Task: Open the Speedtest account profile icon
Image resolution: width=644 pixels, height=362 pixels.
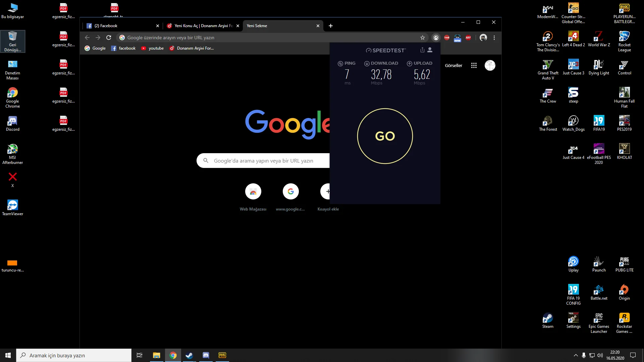Action: point(430,50)
